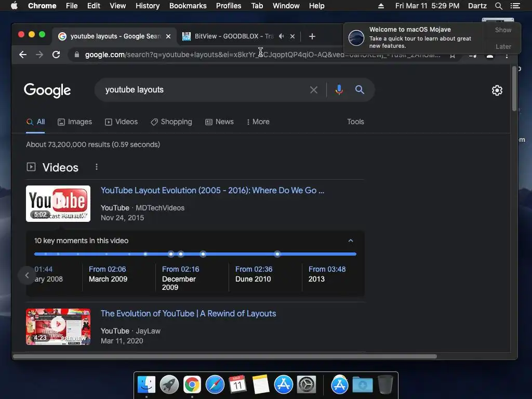The height and width of the screenshot is (399, 532).
Task: Click the Dartz user name in menu bar
Action: [477, 6]
